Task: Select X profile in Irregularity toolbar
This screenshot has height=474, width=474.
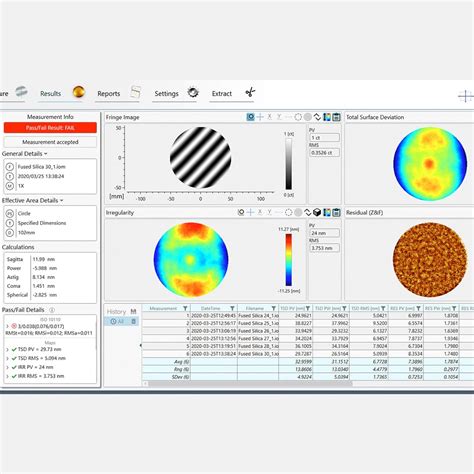Action: point(260,212)
